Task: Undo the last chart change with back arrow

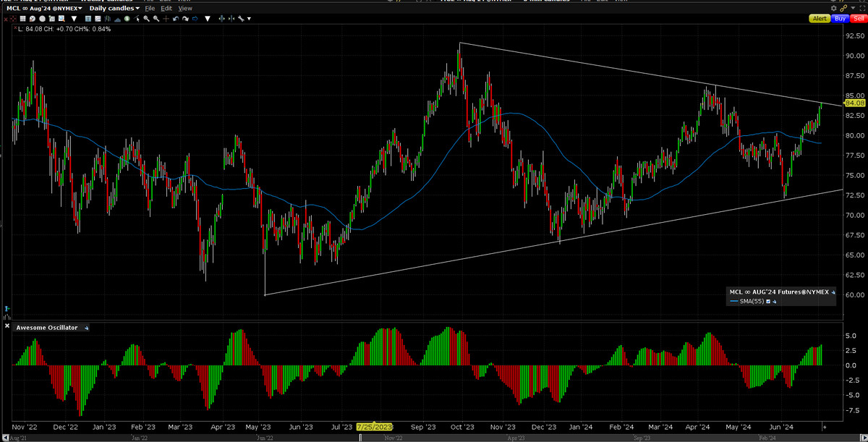Action: [x=176, y=19]
